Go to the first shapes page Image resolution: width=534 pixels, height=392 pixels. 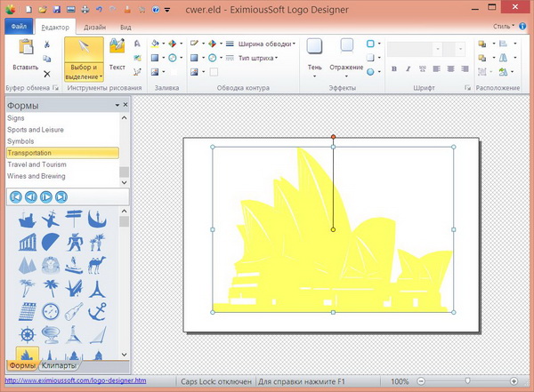[16, 196]
